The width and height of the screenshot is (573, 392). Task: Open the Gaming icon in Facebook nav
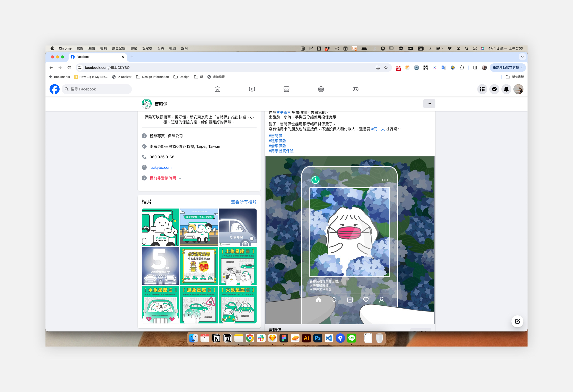point(355,89)
